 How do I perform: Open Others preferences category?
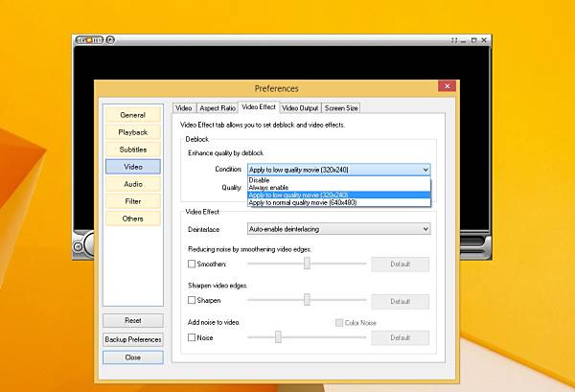(133, 219)
